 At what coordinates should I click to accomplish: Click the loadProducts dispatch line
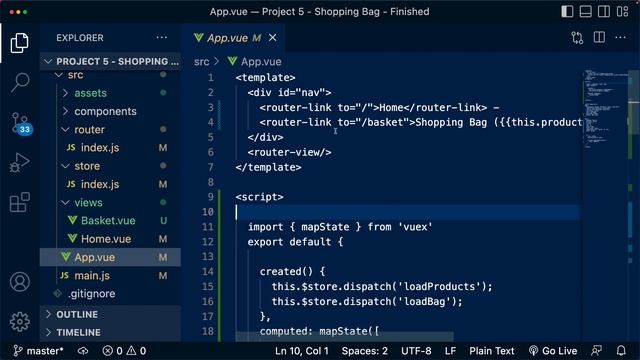point(382,287)
